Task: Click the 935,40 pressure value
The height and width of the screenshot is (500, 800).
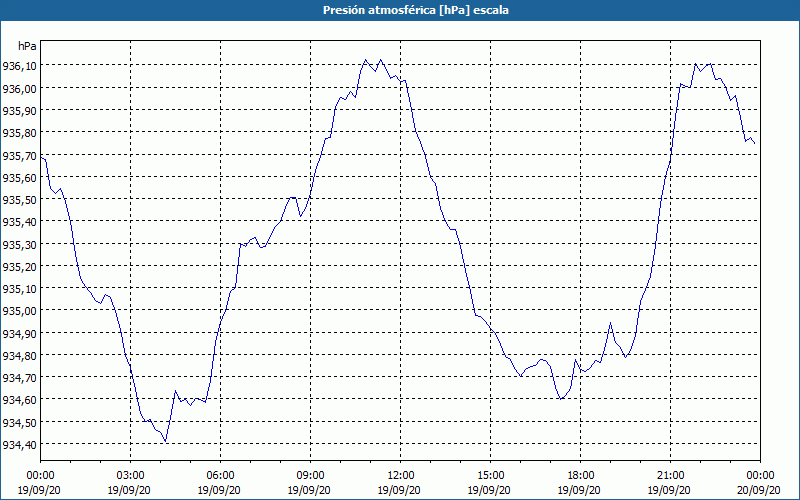Action: click(19, 222)
